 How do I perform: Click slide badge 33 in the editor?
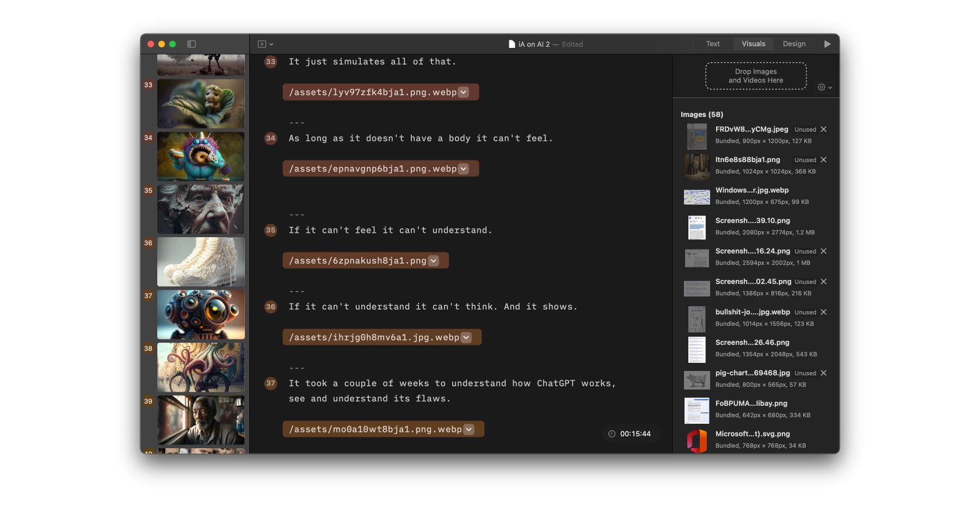tap(270, 62)
